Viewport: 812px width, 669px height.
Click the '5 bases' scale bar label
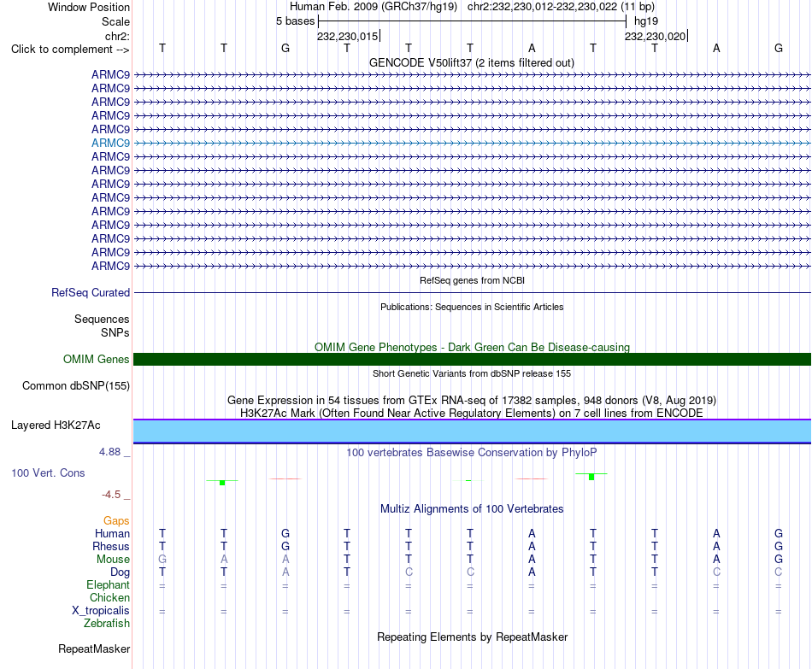(x=295, y=21)
